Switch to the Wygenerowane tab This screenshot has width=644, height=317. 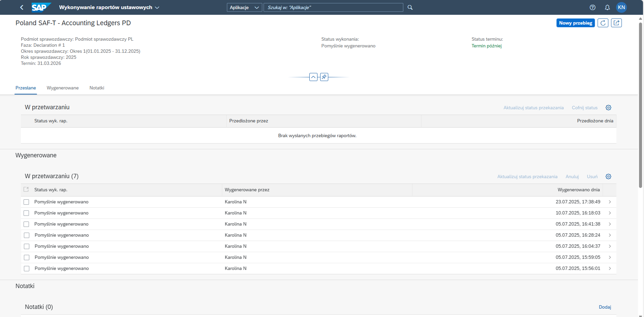[x=63, y=88]
